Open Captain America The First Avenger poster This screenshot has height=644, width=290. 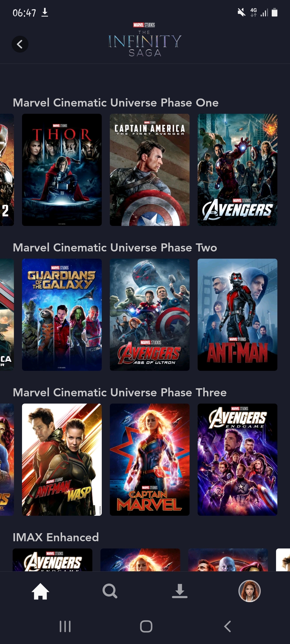coord(150,170)
